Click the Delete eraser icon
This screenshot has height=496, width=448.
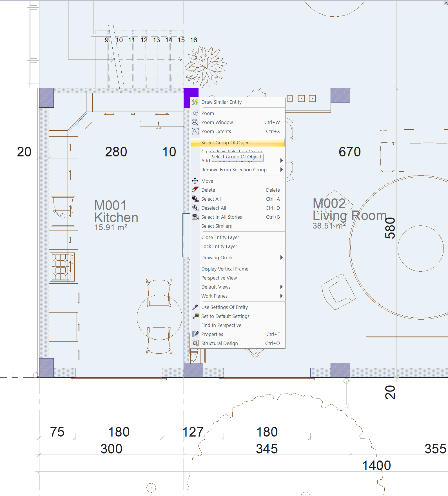(x=195, y=190)
